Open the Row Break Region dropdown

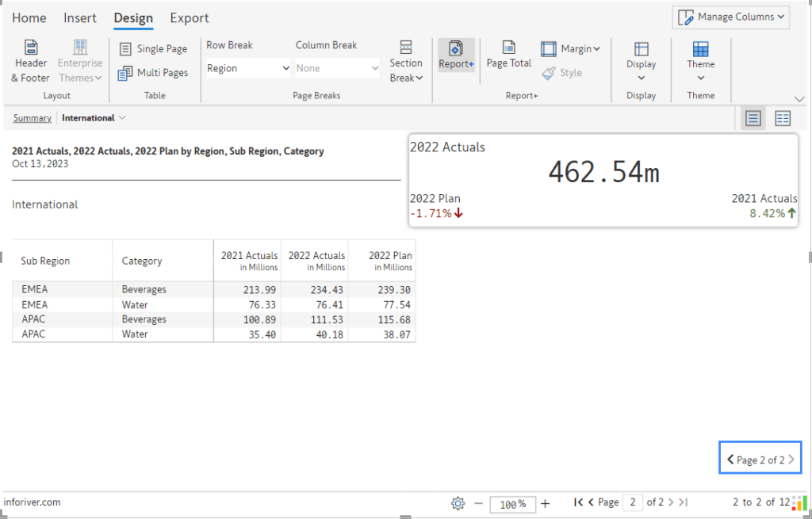(247, 68)
